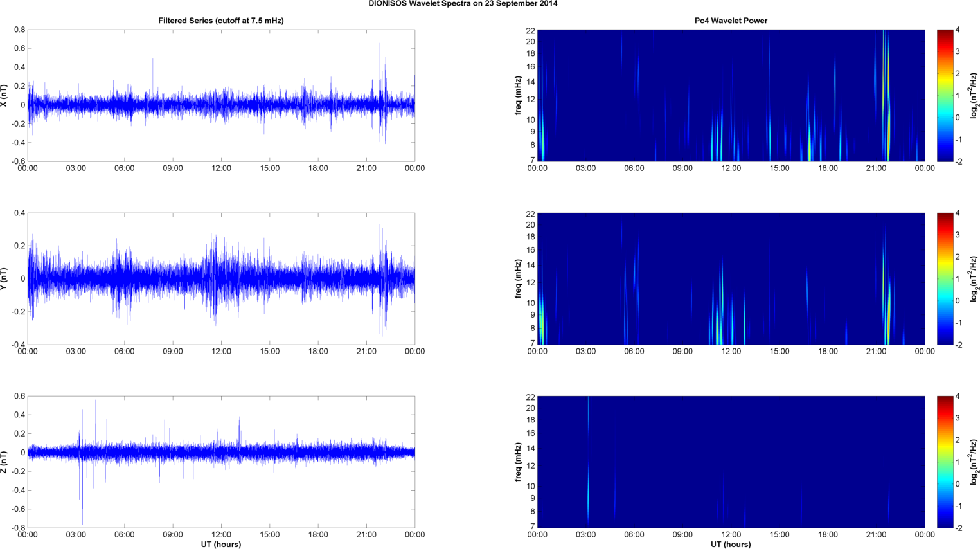
Task: Click the 03:00 tick under Z time series
Action: pos(76,535)
